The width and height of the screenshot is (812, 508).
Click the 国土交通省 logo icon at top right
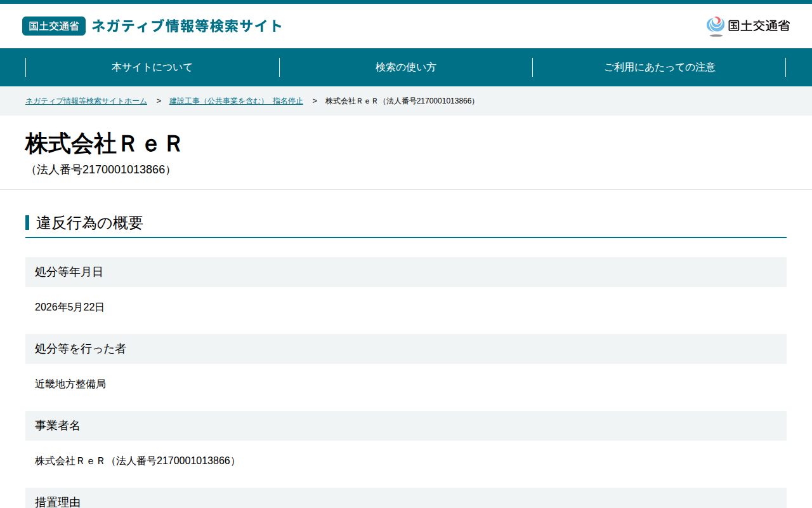[x=748, y=26]
